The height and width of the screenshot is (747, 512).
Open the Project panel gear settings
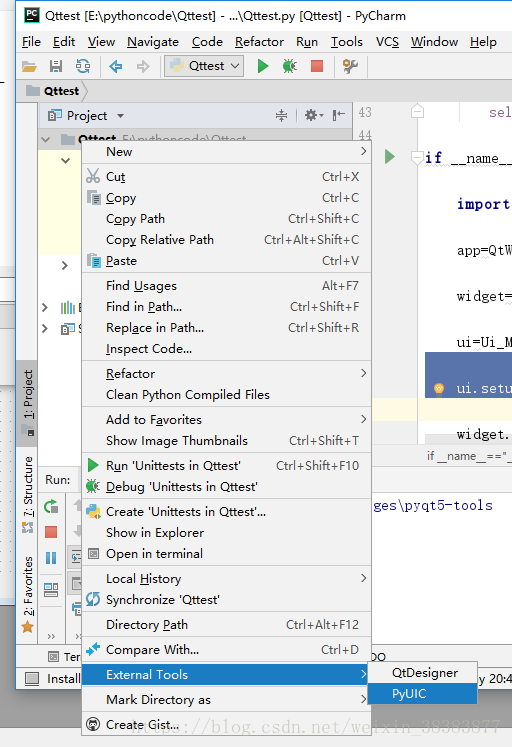(314, 115)
